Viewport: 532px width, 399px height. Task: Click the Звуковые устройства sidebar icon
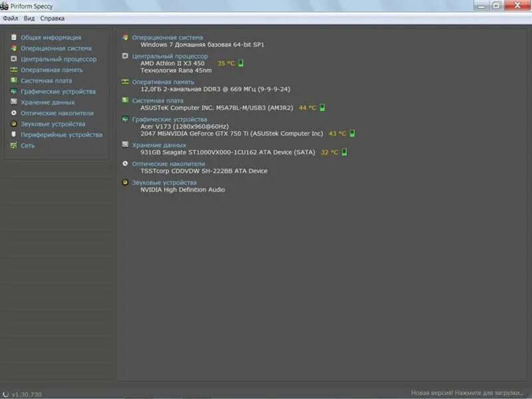pos(13,124)
